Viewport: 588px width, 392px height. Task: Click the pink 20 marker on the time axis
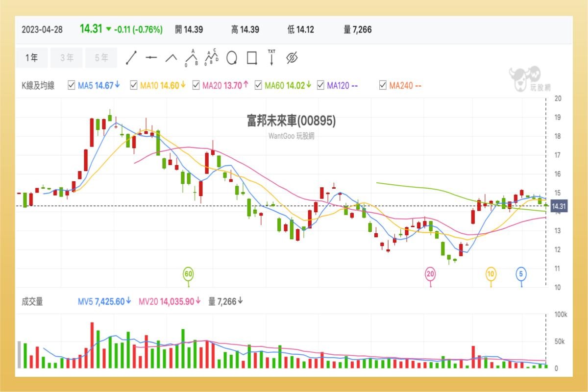tap(430, 274)
